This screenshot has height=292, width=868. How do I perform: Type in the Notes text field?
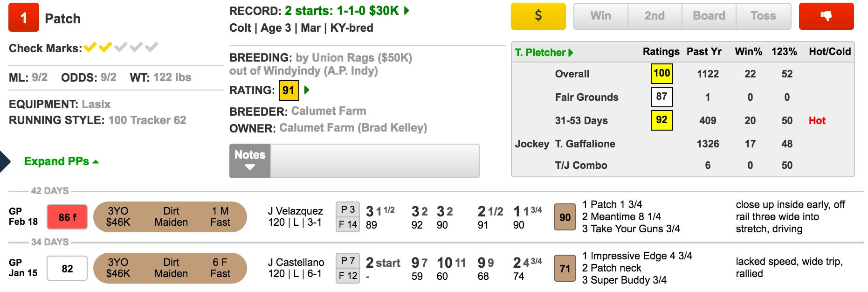click(375, 161)
